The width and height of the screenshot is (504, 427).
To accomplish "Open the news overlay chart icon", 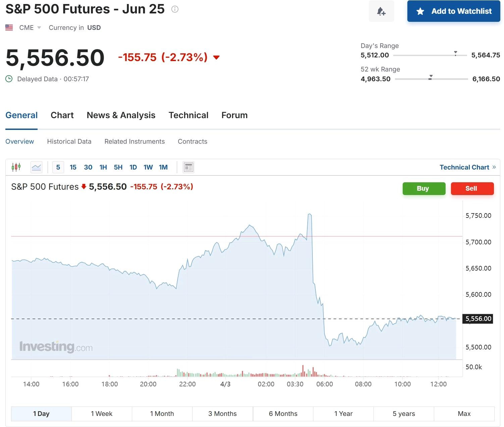I will 189,167.
